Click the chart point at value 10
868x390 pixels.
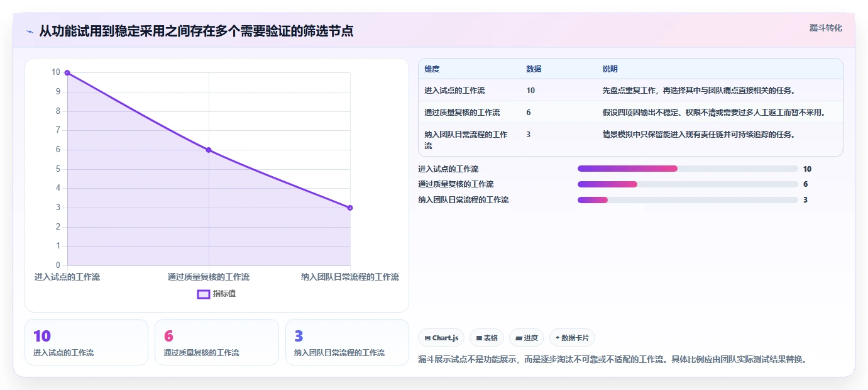(67, 73)
